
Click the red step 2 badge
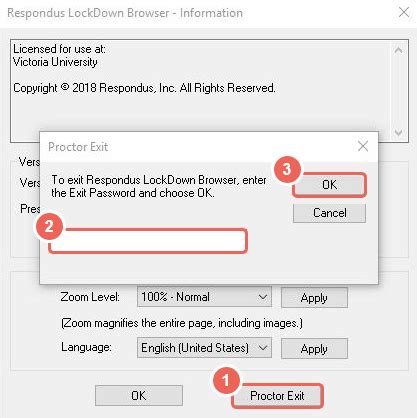(x=49, y=227)
